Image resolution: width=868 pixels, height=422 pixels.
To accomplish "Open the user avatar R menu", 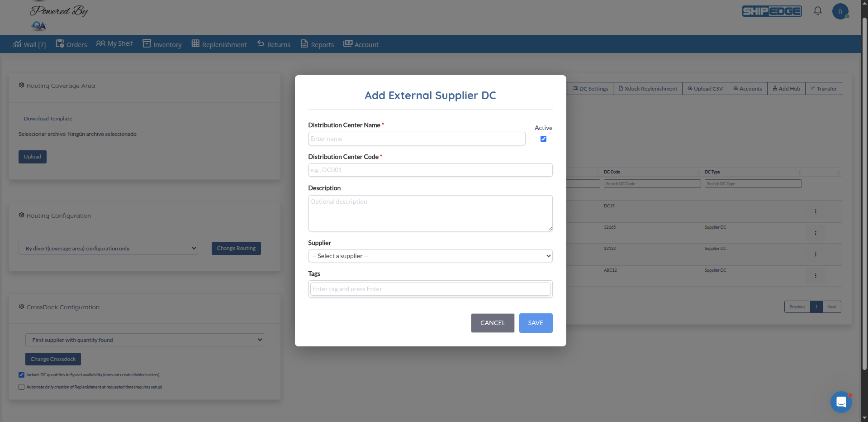I will (x=840, y=11).
